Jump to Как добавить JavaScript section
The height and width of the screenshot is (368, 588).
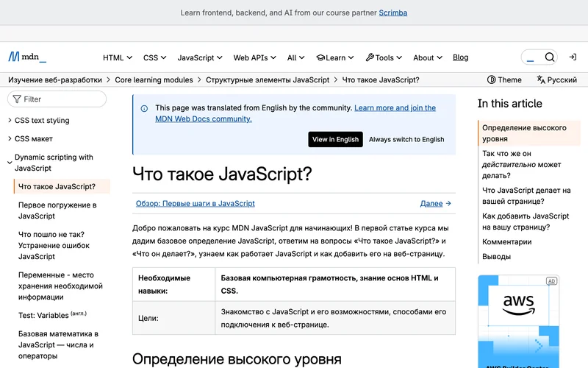[x=526, y=222]
